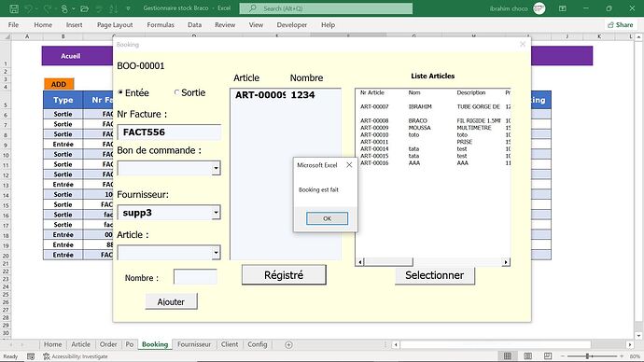This screenshot has height=362, width=644.
Task: Select ART-00009 1234 entry in Article list
Action: [x=285, y=95]
